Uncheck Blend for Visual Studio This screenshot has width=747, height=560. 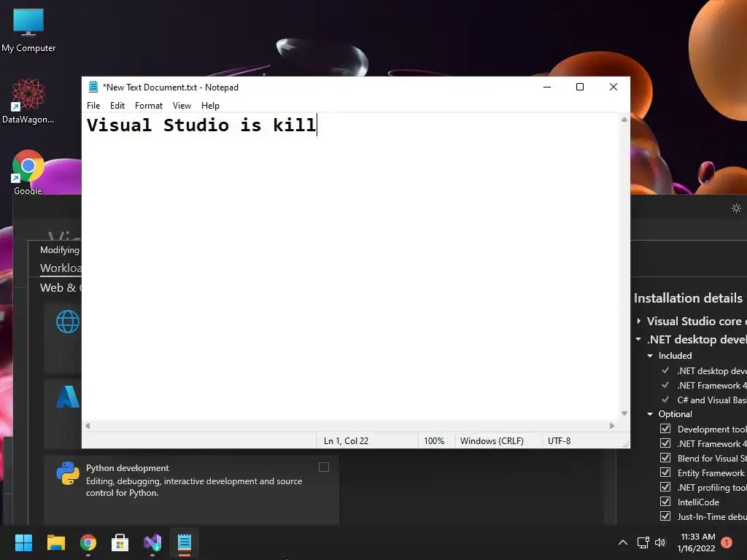pyautogui.click(x=665, y=458)
